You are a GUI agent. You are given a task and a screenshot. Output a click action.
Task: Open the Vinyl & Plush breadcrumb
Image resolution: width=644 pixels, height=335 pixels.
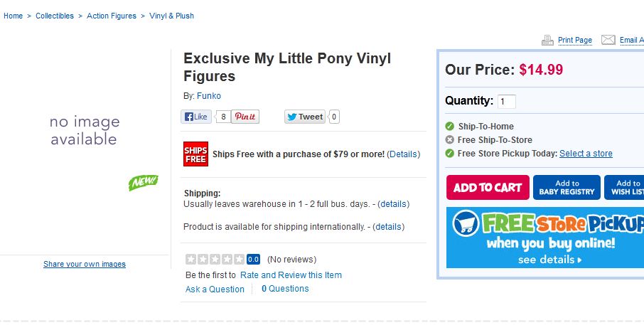click(171, 16)
